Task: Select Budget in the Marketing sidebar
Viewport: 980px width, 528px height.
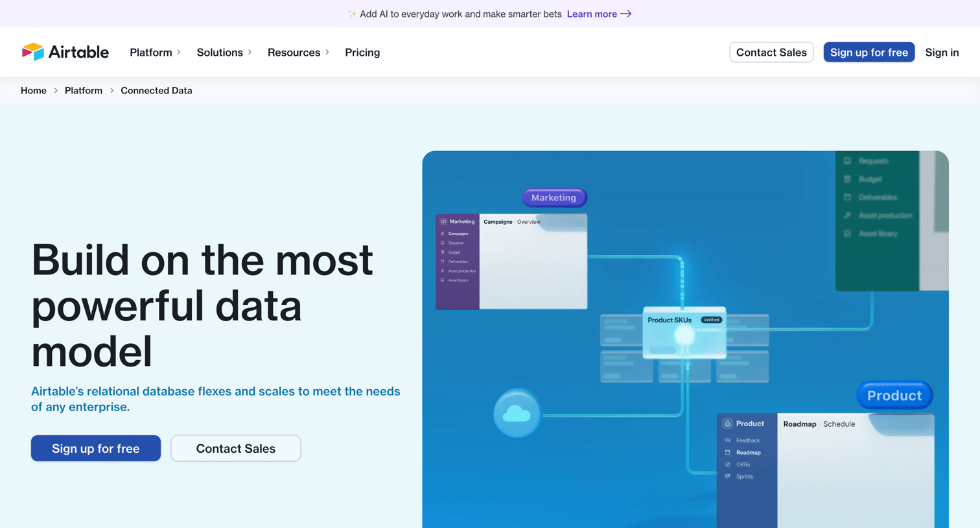Action: [x=454, y=252]
